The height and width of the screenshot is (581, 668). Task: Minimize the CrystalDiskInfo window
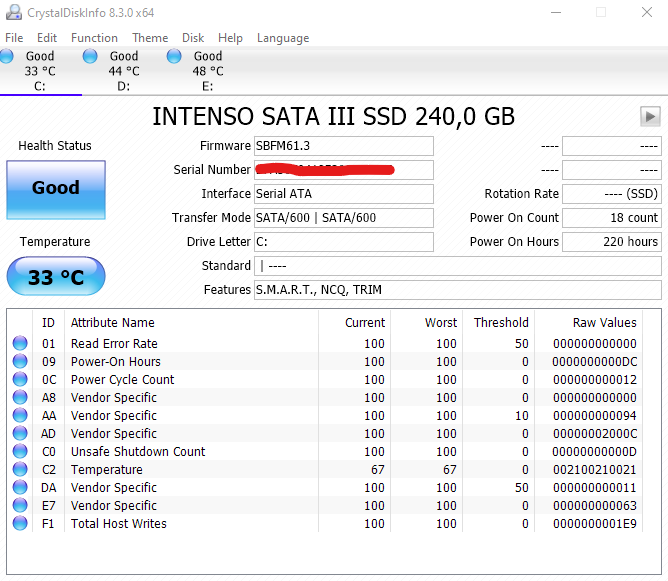pos(556,12)
